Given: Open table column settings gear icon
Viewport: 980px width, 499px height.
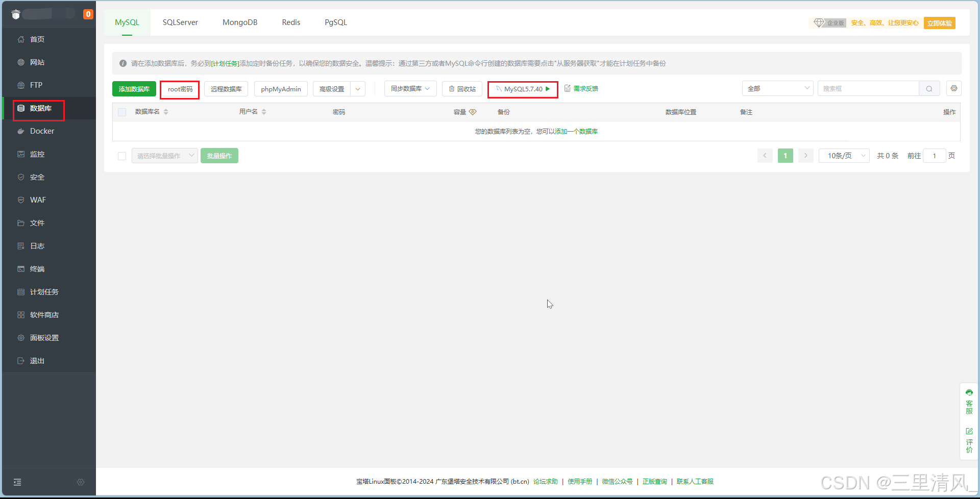Looking at the screenshot, I should [x=954, y=88].
